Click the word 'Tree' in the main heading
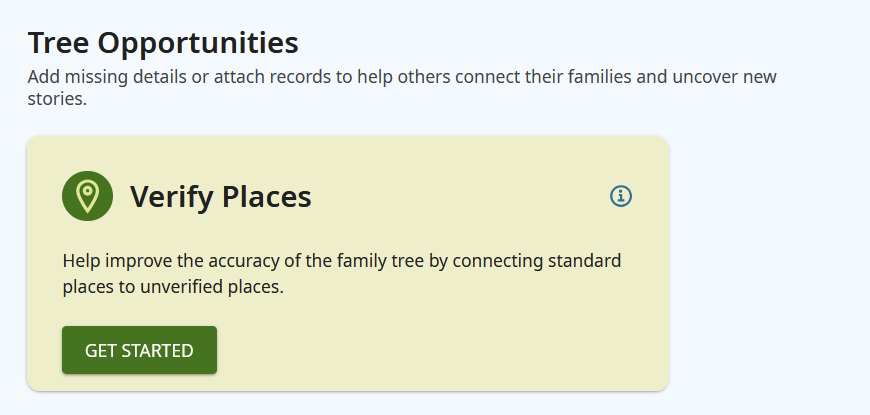This screenshot has height=415, width=870. (58, 43)
